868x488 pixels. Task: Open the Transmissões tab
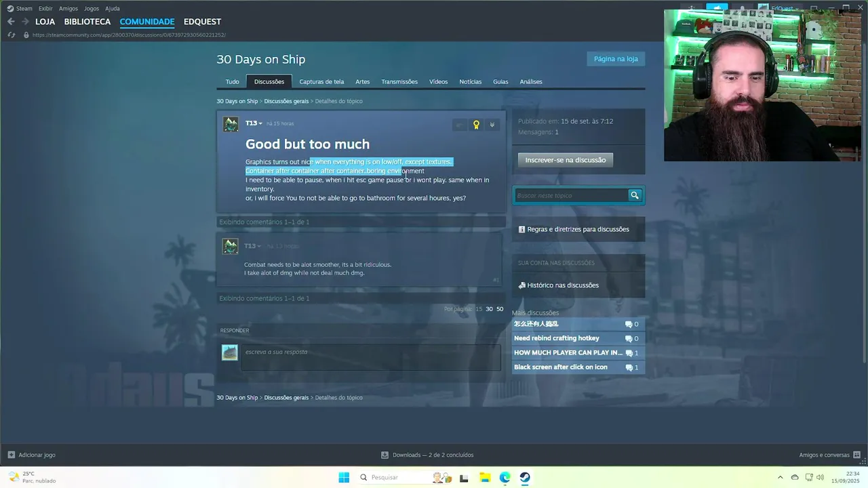point(399,81)
